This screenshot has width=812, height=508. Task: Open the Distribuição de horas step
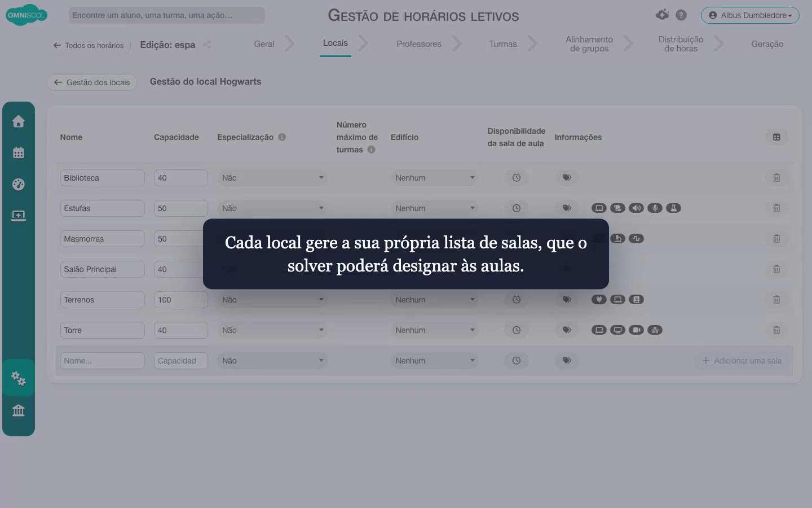(x=681, y=44)
